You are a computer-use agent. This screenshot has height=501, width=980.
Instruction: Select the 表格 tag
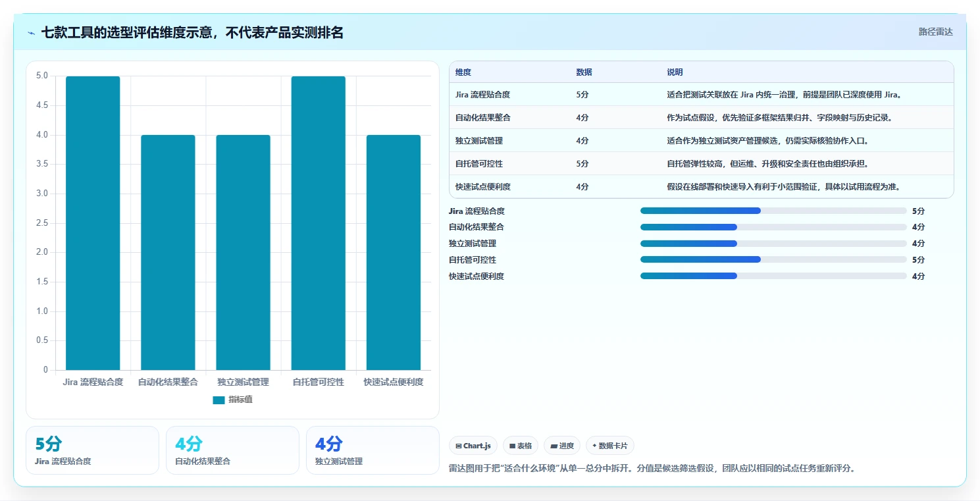click(x=521, y=446)
